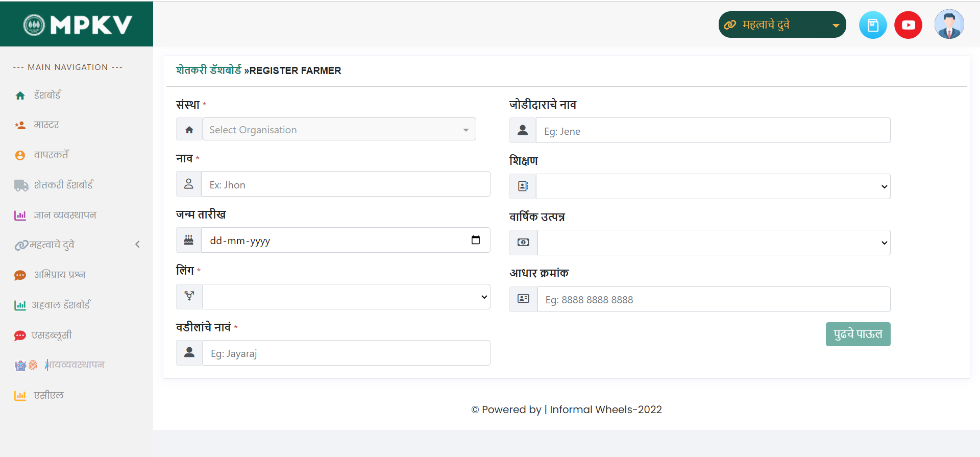The image size is (980, 457).
Task: Go to डॅशबोर्ड in sidebar
Action: [47, 95]
